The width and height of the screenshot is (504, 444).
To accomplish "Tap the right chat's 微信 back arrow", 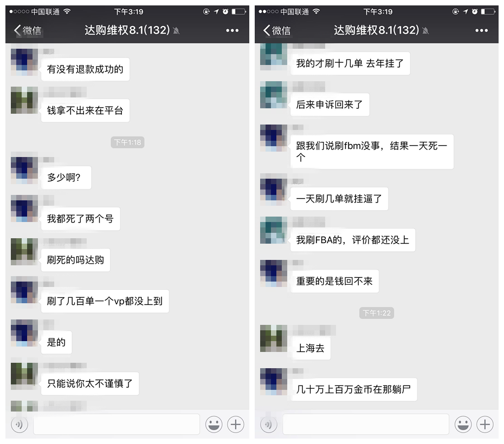I will [x=276, y=30].
